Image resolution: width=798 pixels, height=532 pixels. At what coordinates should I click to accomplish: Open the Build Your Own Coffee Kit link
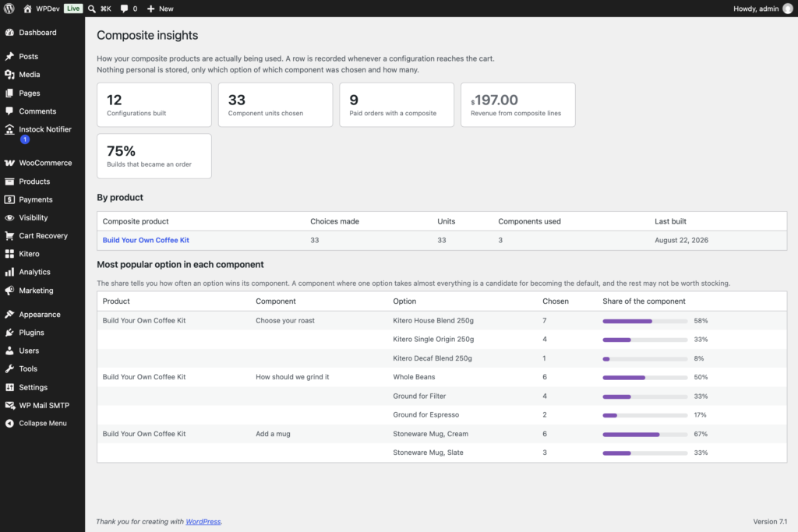tap(146, 240)
